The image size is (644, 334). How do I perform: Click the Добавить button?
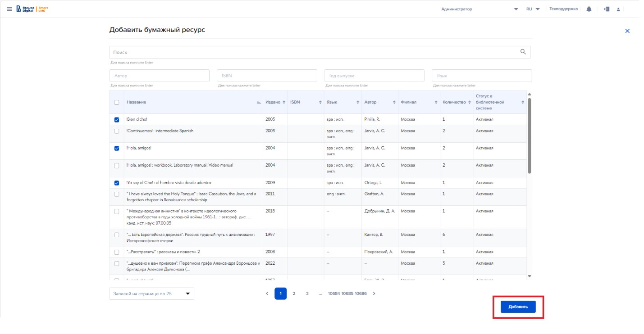(518, 307)
